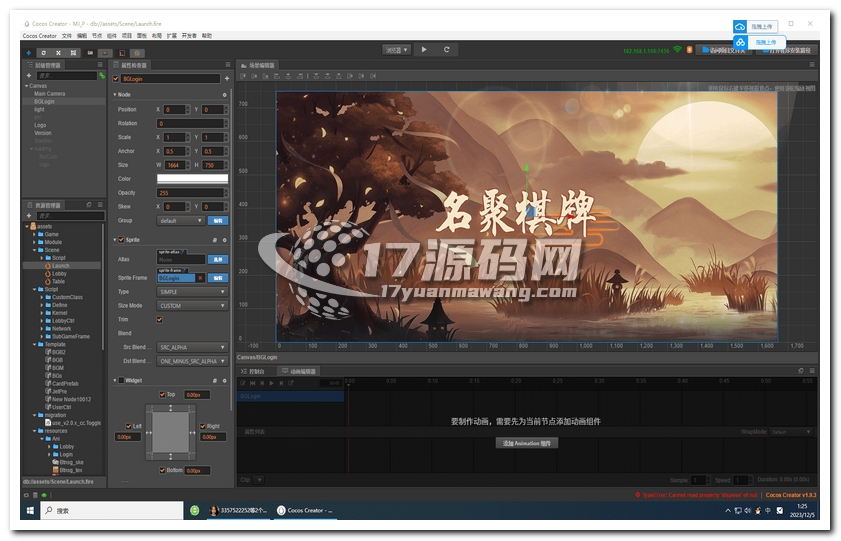
Task: Open the preview platform browser dropdown
Action: (396, 50)
